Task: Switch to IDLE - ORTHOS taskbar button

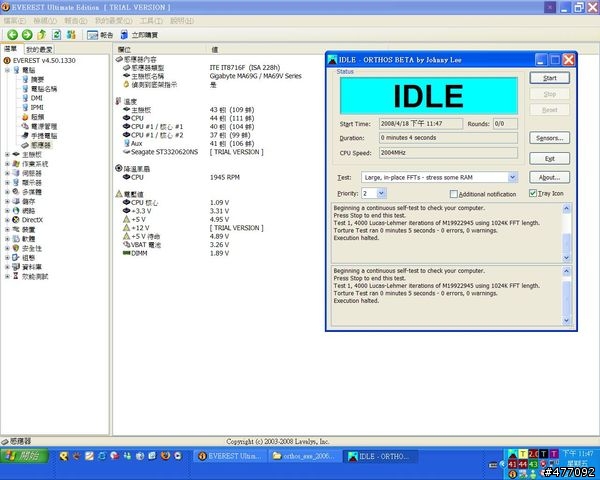Action: (x=380, y=456)
